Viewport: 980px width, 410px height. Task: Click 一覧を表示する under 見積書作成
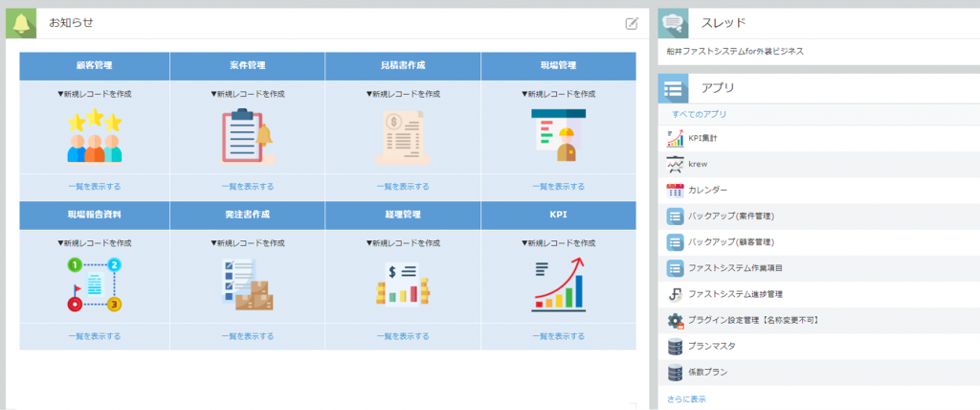[x=403, y=186]
